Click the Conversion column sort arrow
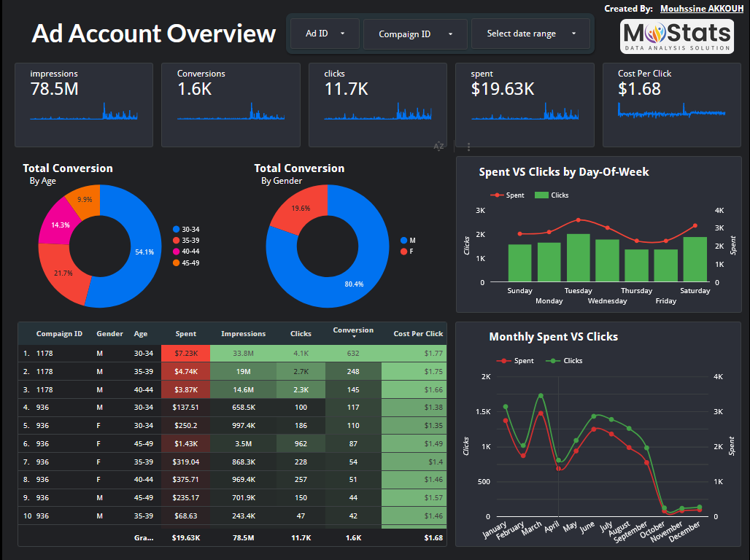This screenshot has width=750, height=560. (353, 338)
